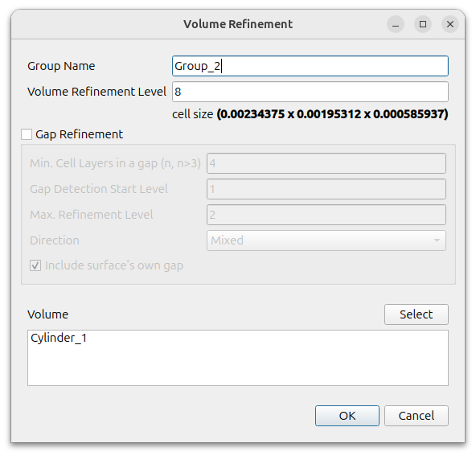Toggle Include surface's own gap checkbox
This screenshot has width=476, height=456.
point(35,265)
